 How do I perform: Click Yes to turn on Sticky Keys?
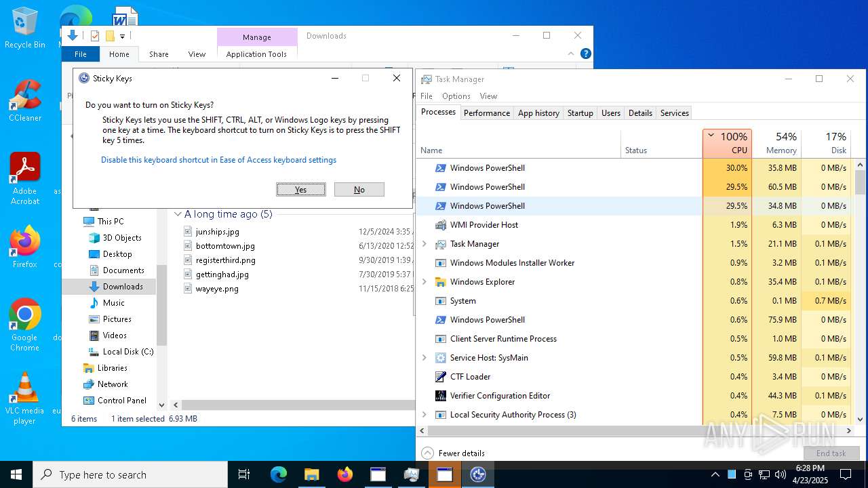click(x=301, y=190)
